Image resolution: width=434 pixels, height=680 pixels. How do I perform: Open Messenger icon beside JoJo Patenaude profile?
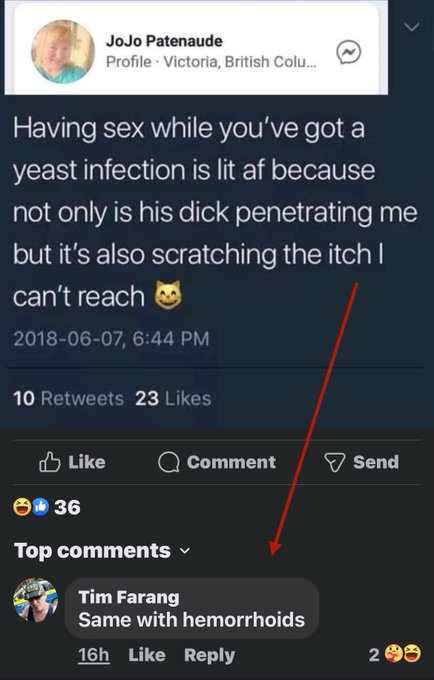pyautogui.click(x=349, y=52)
